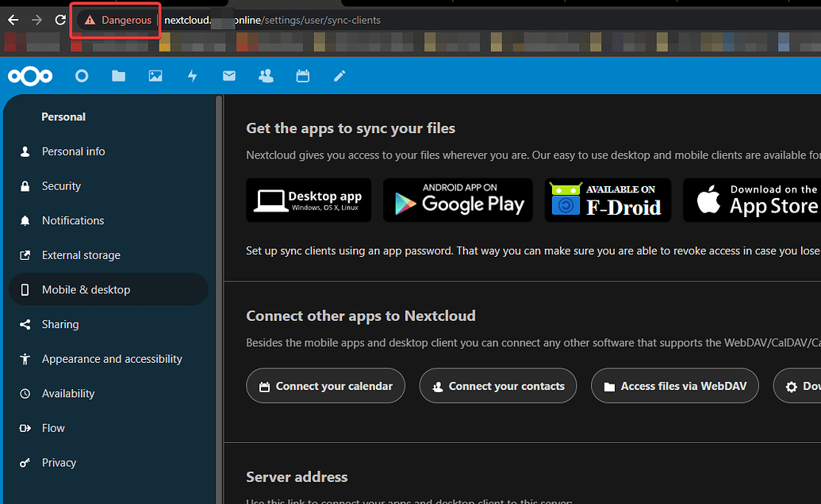Click Connect your contacts button
Screen dimensions: 821x504
pyautogui.click(x=498, y=386)
